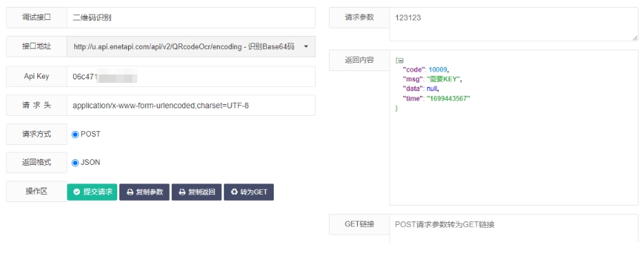Click the printer icon on 复制参数
Viewport: 644px width, 258px height.
tap(130, 192)
